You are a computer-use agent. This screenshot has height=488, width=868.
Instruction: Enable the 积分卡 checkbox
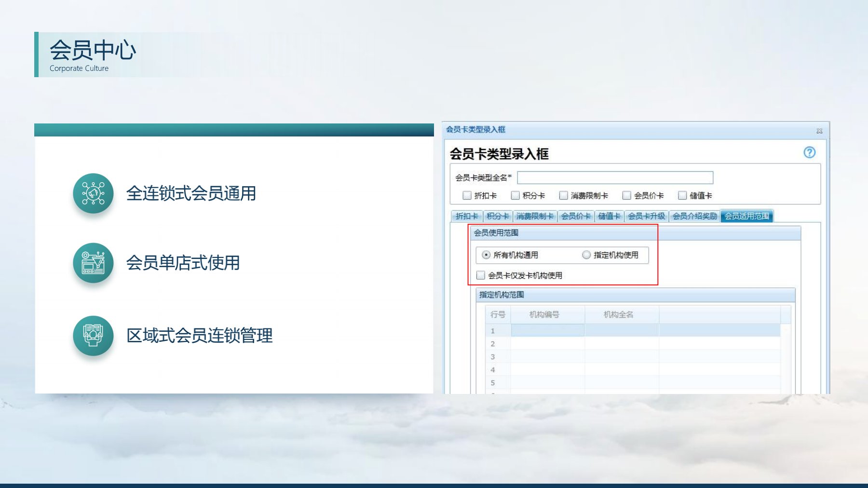pos(515,195)
